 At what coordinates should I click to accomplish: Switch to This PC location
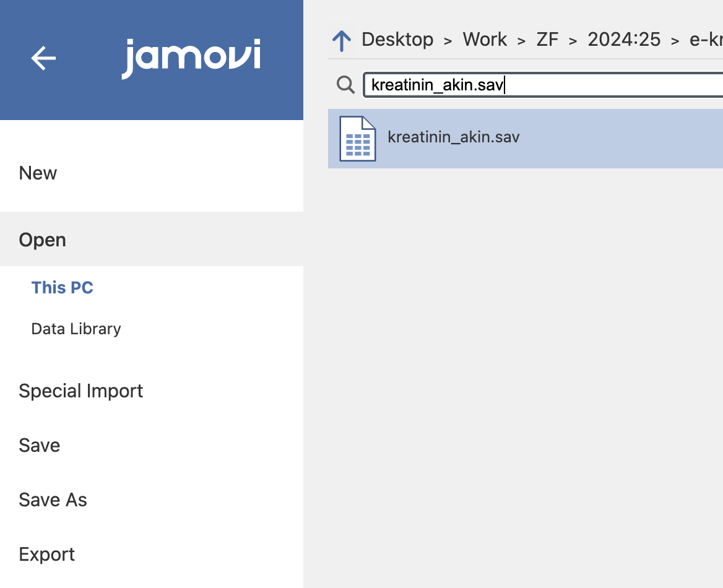[x=63, y=287]
